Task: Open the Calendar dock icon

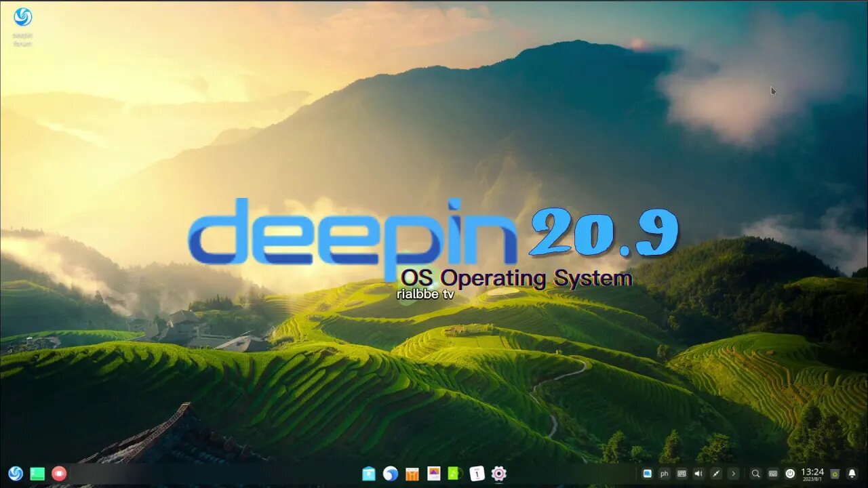Action: pos(477,474)
